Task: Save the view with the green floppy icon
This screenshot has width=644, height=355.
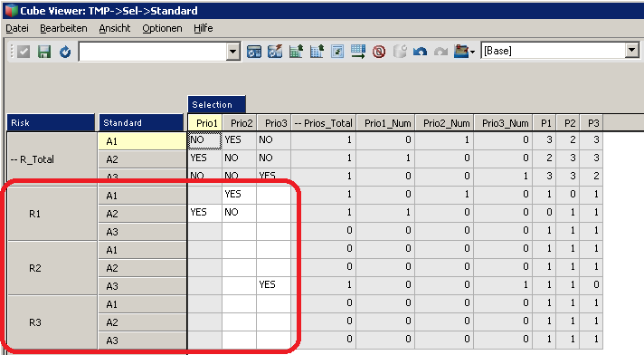Action: click(44, 52)
